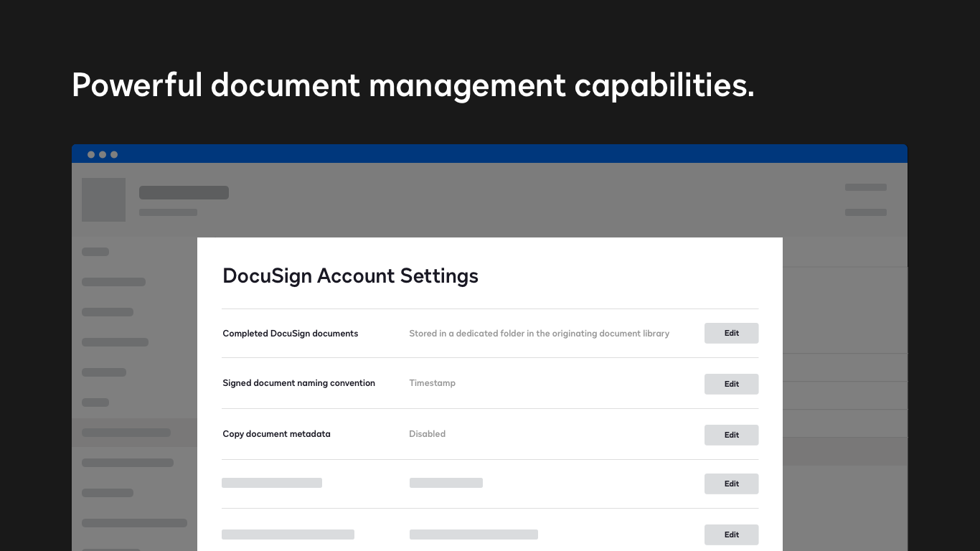Viewport: 980px width, 551px height.
Task: Click the "Copy document metadata" label
Action: pos(276,434)
